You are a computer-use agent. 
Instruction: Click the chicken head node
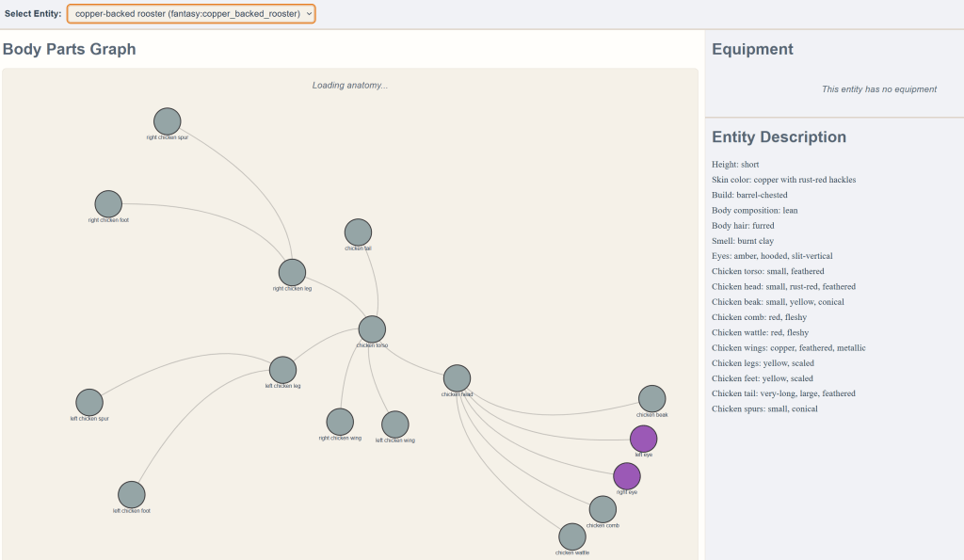point(457,378)
